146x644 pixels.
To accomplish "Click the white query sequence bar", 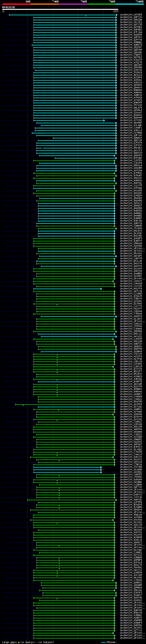I will point(60,9).
